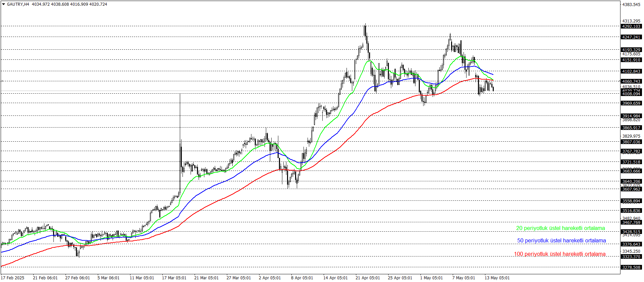Click the 7 May 05:01 date label

click(x=464, y=278)
